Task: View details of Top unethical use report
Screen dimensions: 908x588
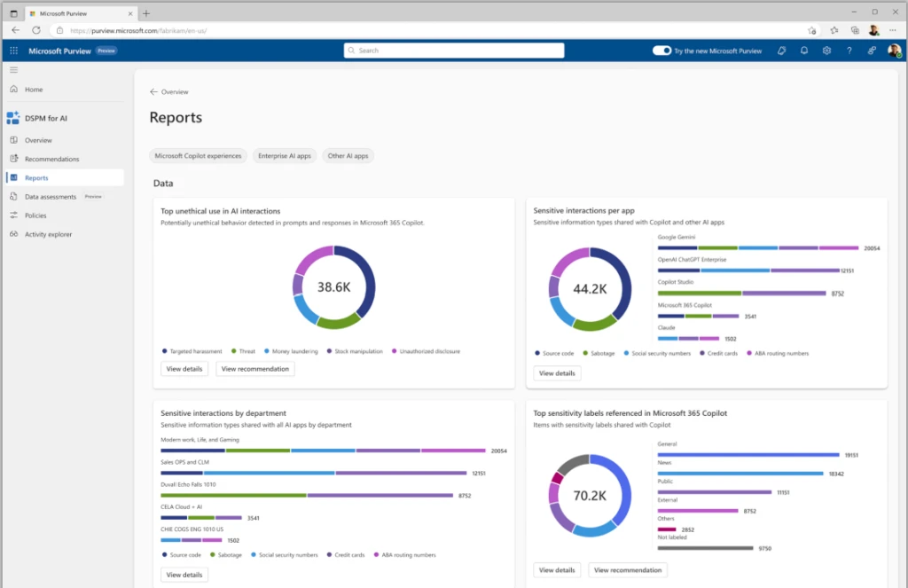Action: tap(184, 368)
